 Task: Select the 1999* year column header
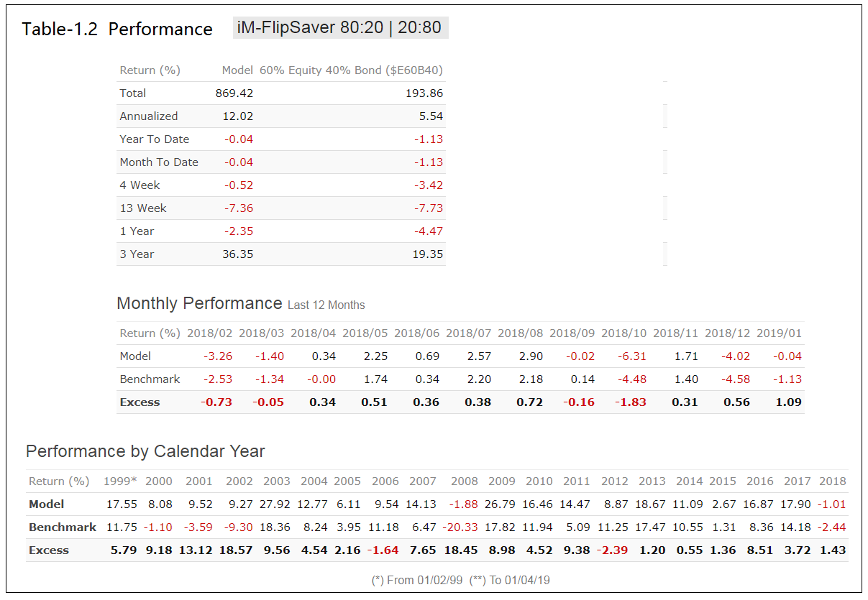122,481
